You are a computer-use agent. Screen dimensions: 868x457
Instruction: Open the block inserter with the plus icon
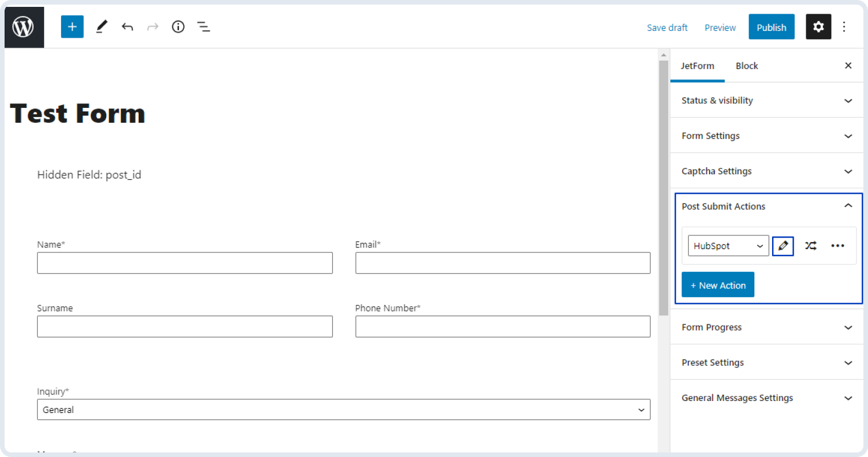click(x=72, y=26)
